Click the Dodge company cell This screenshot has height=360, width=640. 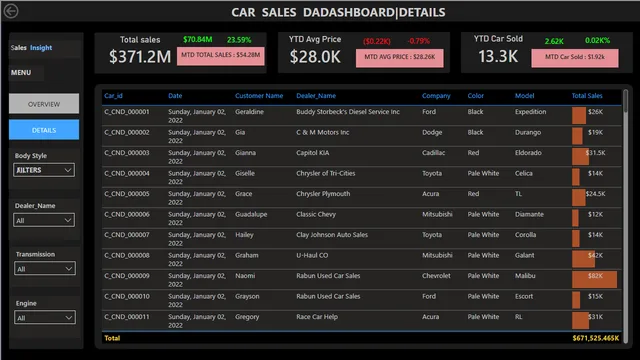(x=432, y=132)
